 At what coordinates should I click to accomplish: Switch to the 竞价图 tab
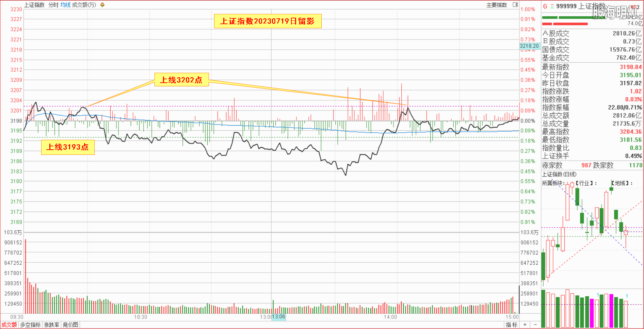click(x=71, y=325)
